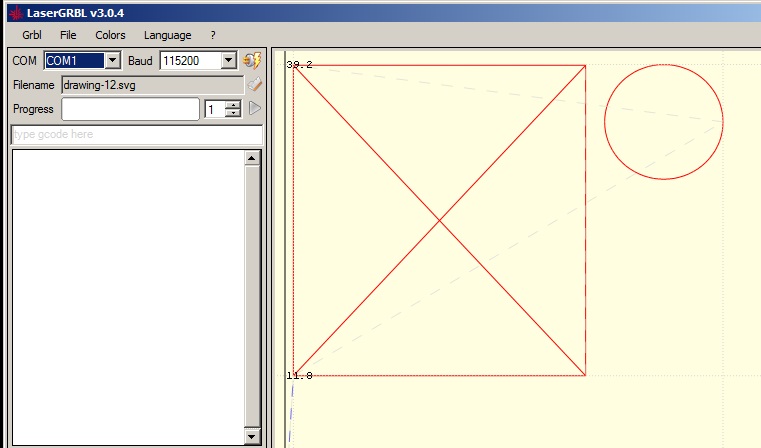This screenshot has height=448, width=761.
Task: Open the Language menu
Action: pos(167,35)
